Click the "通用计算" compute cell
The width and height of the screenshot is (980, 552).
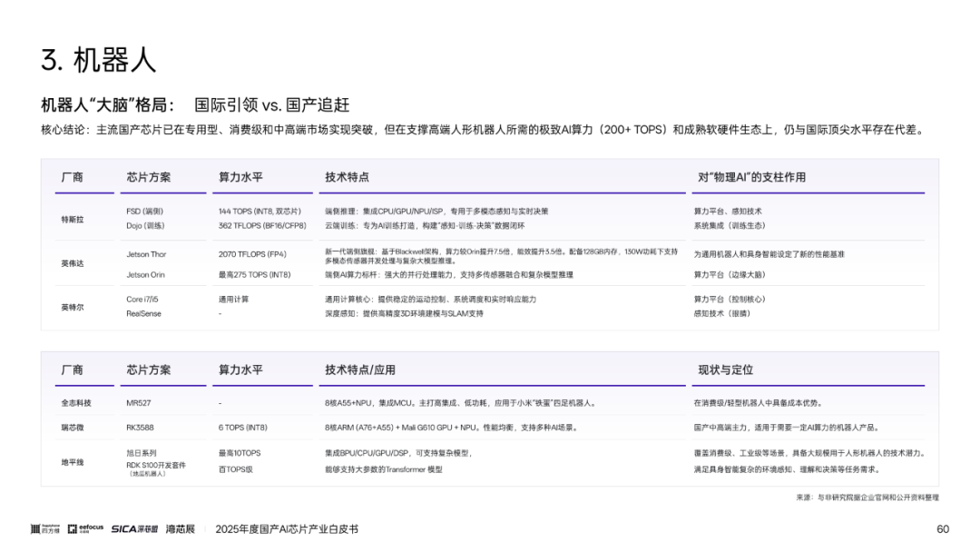pyautogui.click(x=234, y=300)
